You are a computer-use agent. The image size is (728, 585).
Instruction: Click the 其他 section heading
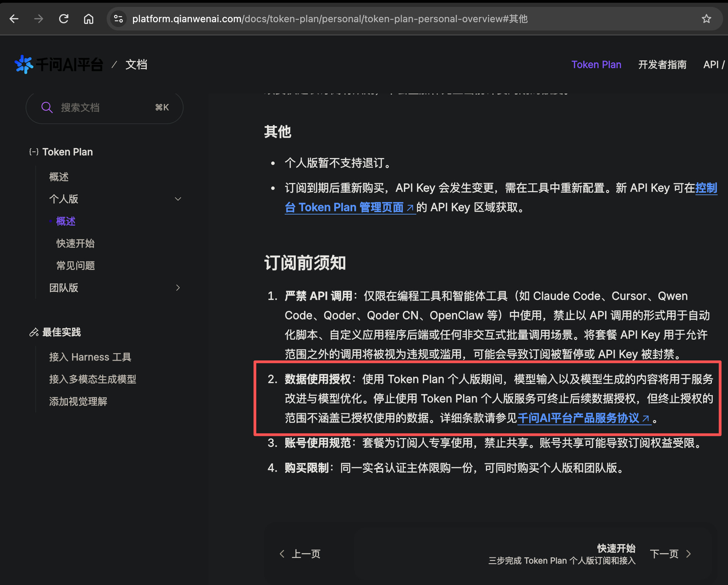278,132
